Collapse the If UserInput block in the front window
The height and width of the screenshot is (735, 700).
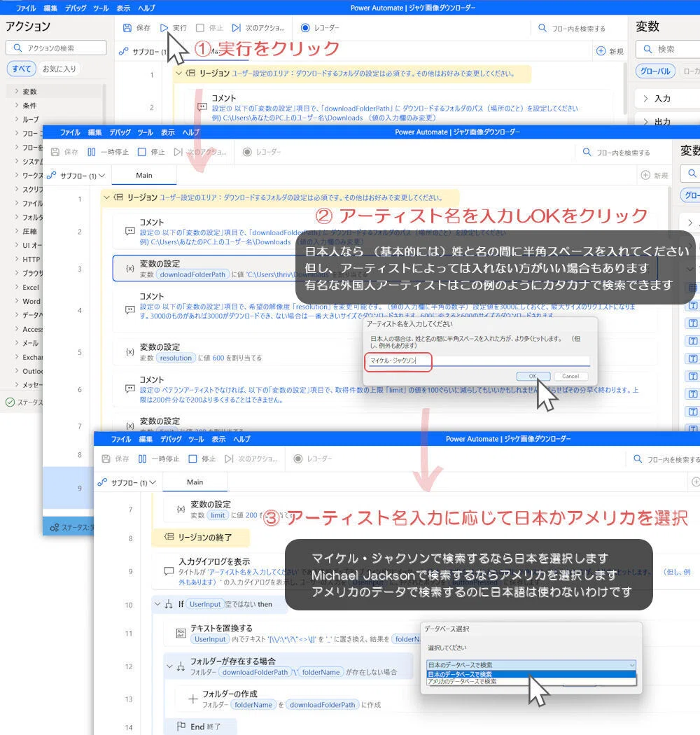[x=157, y=604]
